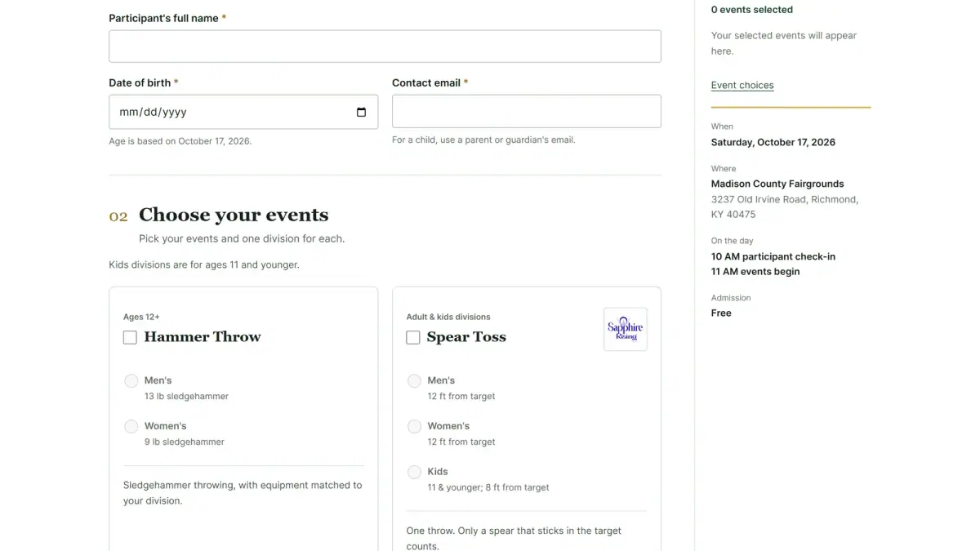Select Women's 9 lb sledgehammer division
The image size is (980, 551).
point(131,426)
